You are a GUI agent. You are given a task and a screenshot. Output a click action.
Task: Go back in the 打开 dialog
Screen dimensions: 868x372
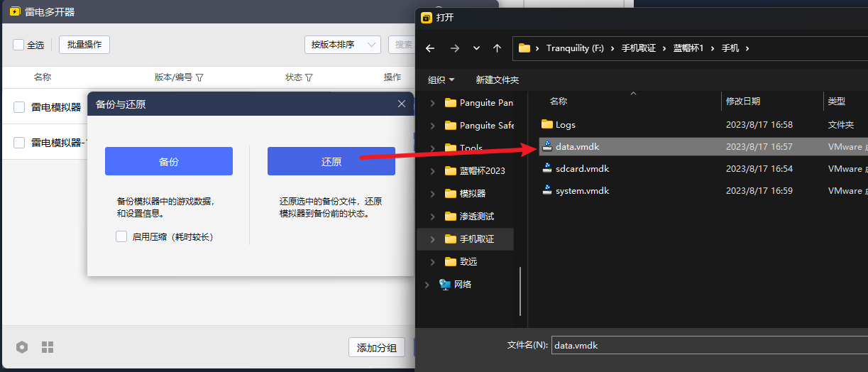[x=429, y=48]
